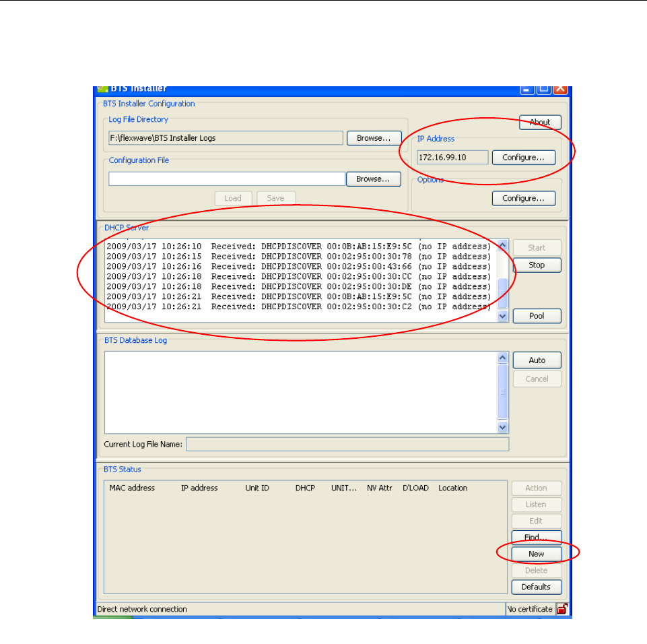Click Configure in the IP Address group

click(x=523, y=157)
